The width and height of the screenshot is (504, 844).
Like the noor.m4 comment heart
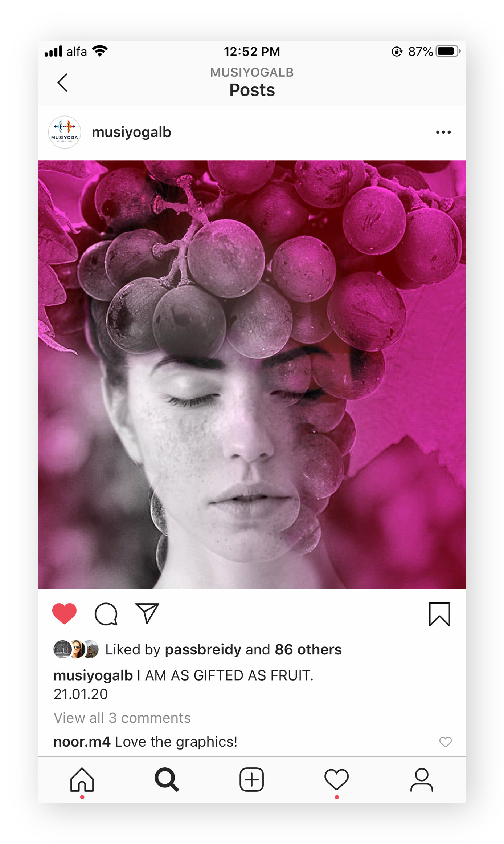(x=445, y=742)
